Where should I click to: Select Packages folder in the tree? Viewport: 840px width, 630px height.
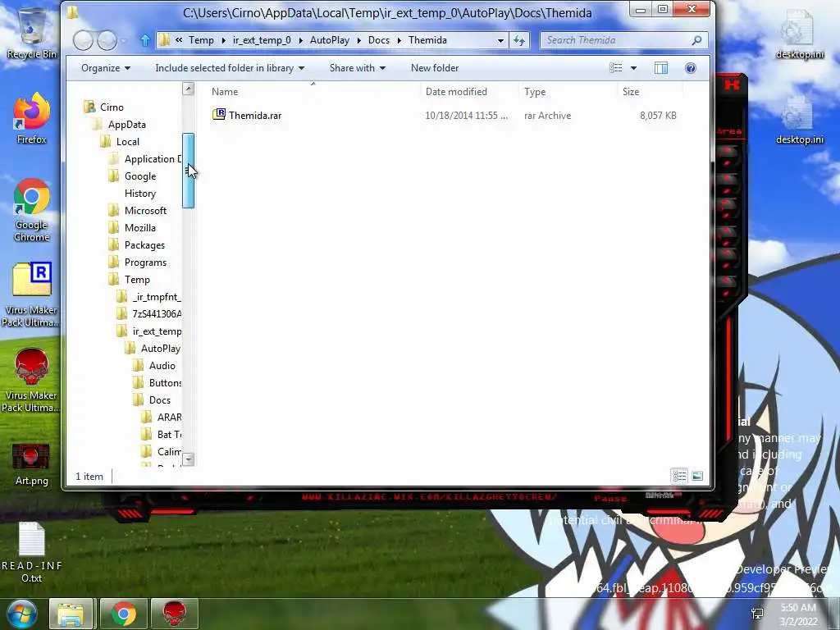[x=144, y=244]
